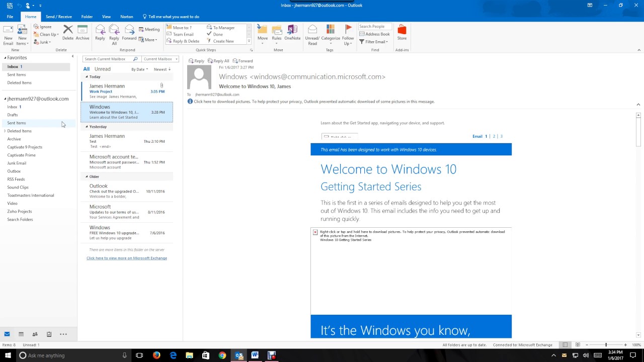Expand the Quick Steps gallery
This screenshot has width=644, height=362.
[249, 41]
